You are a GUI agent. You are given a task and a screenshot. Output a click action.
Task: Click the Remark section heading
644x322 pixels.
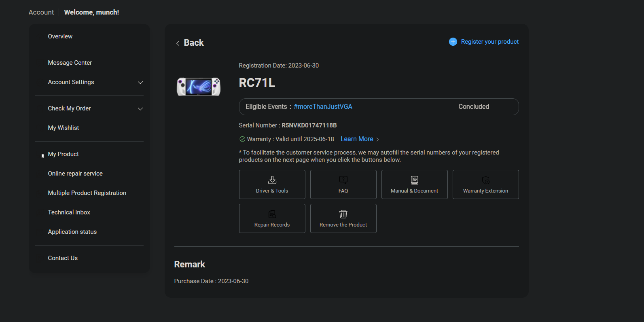click(x=190, y=265)
